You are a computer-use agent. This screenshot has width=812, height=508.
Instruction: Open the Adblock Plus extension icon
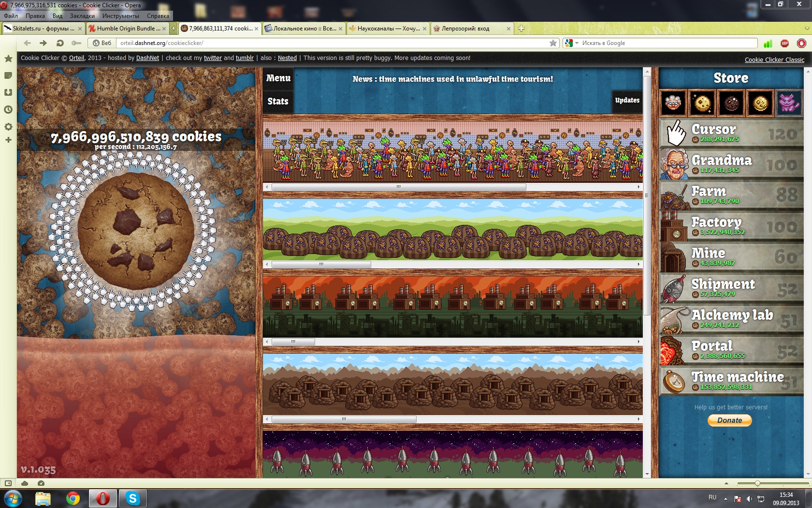785,43
